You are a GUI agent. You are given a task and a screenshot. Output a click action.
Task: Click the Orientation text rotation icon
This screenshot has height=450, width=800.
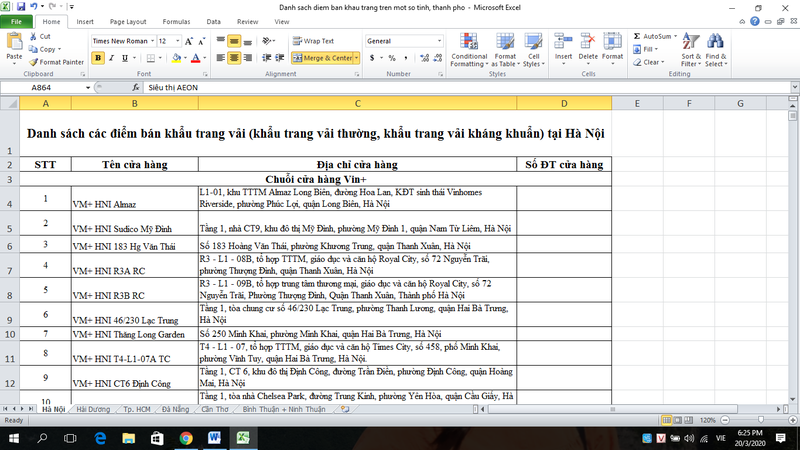(266, 41)
